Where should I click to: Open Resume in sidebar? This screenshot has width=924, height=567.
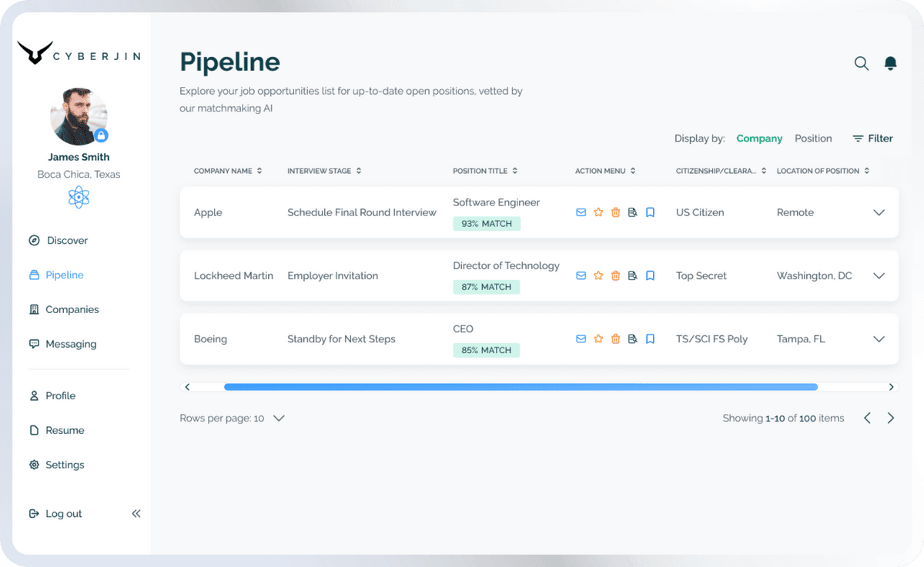(x=56, y=430)
